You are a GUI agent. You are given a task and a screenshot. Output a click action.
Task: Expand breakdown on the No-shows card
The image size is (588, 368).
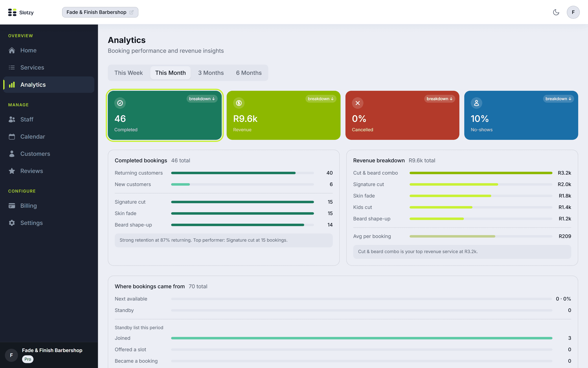[558, 99]
